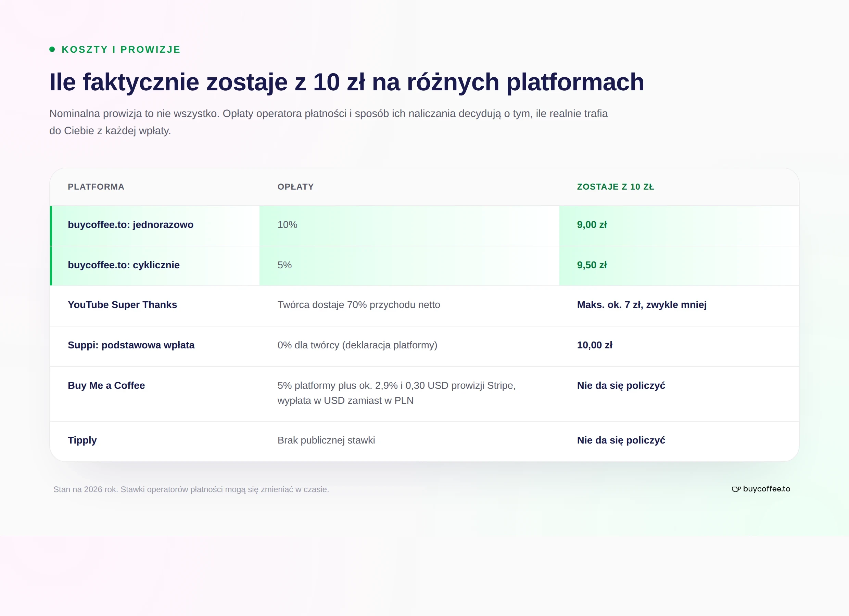This screenshot has height=616, width=849.
Task: Select the 'buycoffee.to: cyklicznie' row name
Action: (x=124, y=265)
